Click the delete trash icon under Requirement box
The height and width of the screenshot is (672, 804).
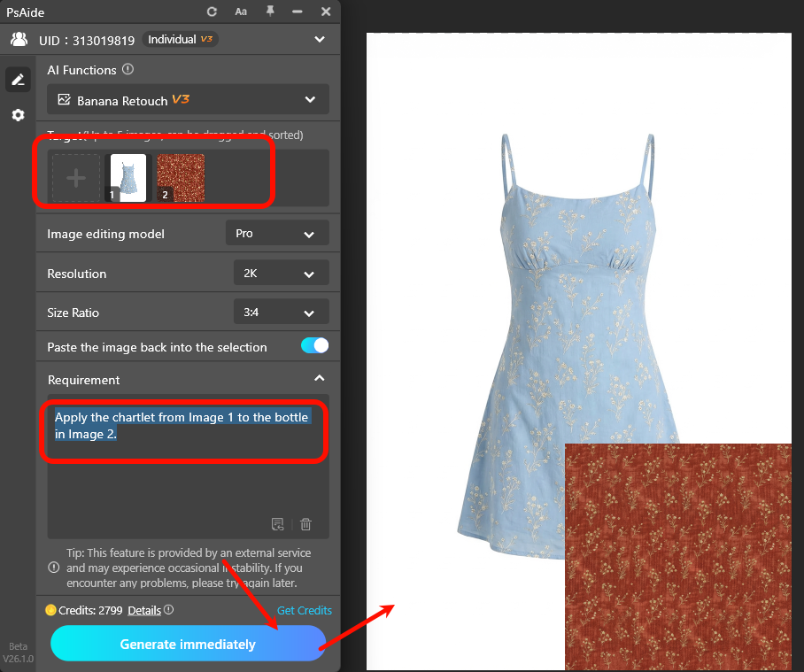305,524
